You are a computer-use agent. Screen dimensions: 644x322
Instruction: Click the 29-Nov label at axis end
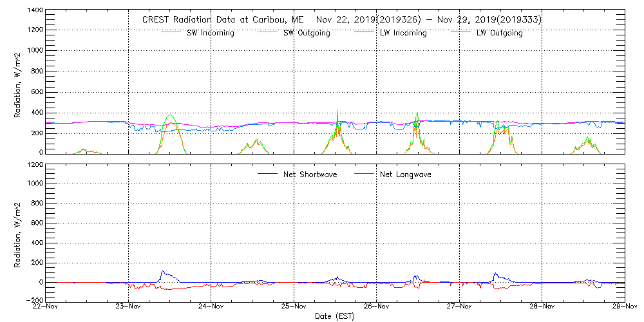tap(623, 307)
